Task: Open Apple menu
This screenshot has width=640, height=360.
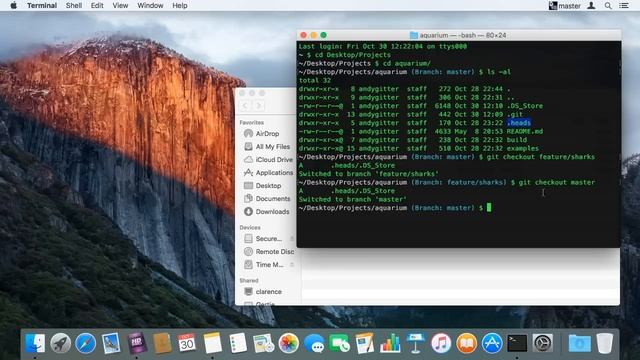Action: point(13,6)
